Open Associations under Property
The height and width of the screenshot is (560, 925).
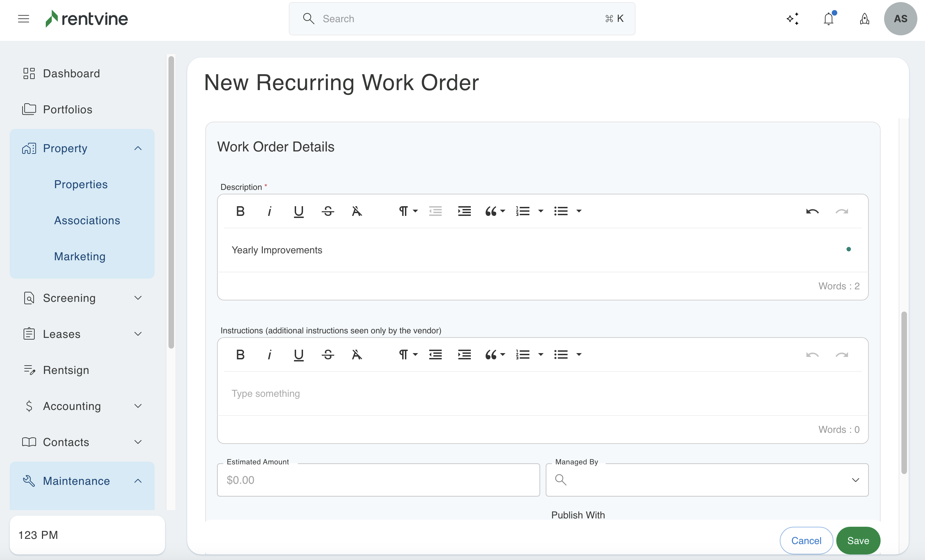[x=87, y=220]
